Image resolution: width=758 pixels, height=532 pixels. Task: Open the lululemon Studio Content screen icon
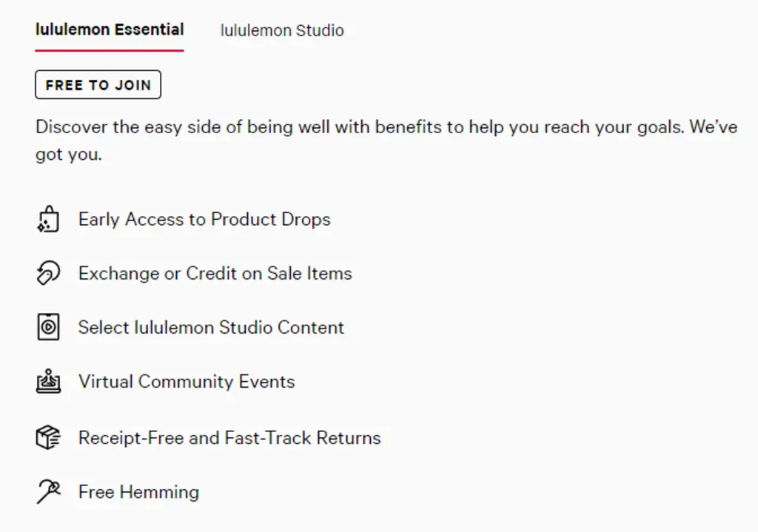pyautogui.click(x=47, y=327)
